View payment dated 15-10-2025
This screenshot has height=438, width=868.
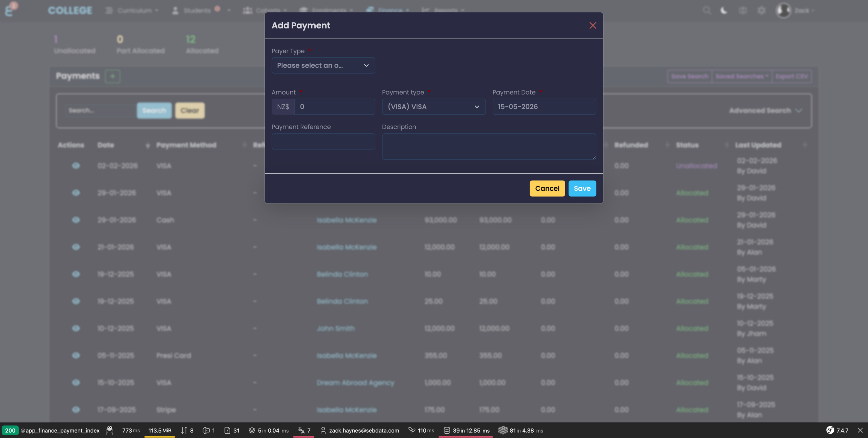coord(76,382)
